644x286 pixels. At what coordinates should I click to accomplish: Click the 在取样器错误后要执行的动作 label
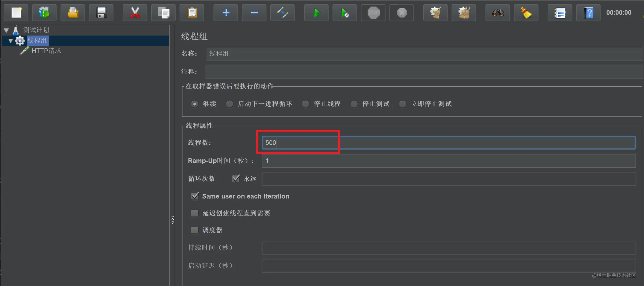229,86
